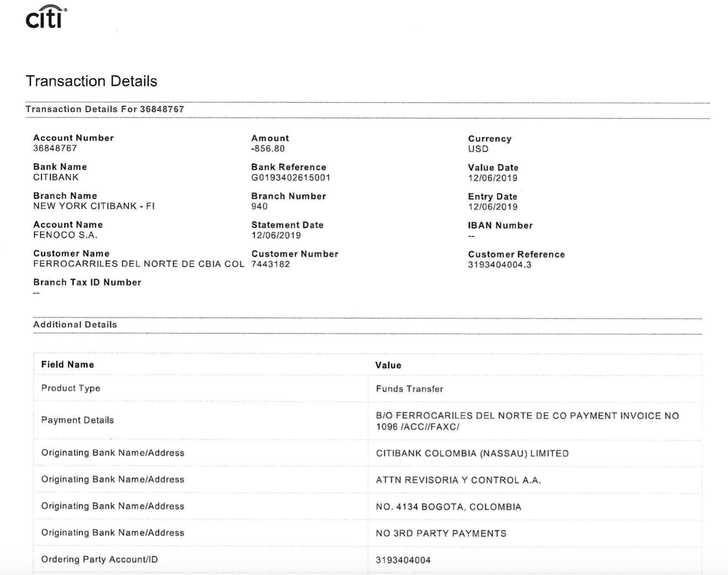
Task: Click ATTN REVISORIA Y CONTROL A.A. value
Action: point(459,480)
